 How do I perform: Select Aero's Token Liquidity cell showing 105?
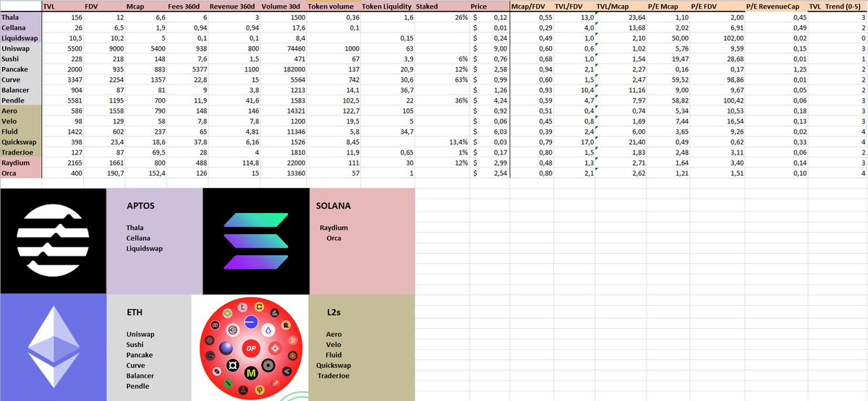[389, 111]
